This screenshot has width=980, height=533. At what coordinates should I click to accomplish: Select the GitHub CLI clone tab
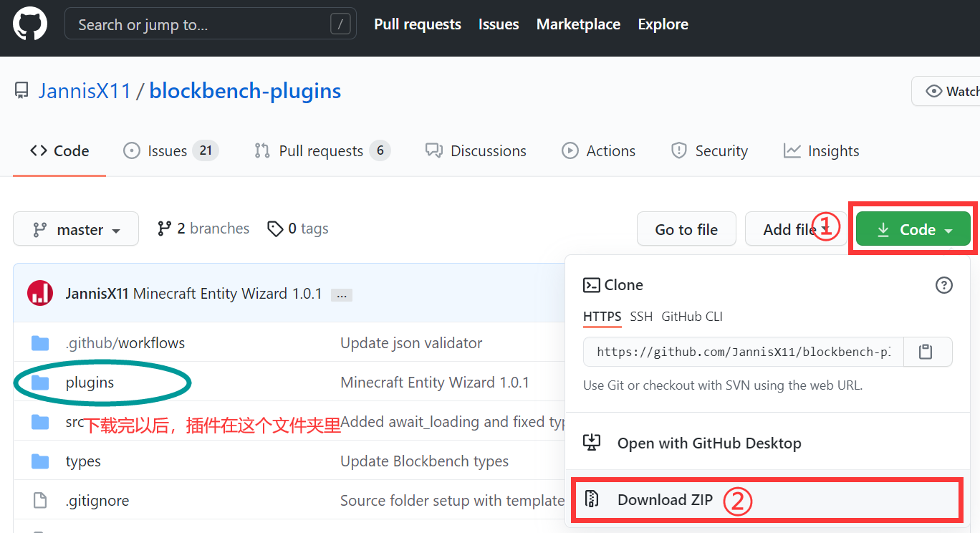(x=692, y=317)
